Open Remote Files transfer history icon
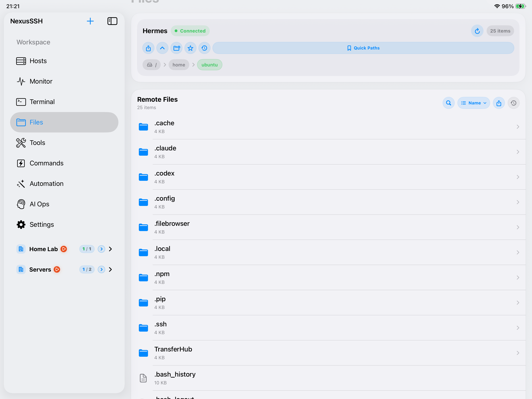This screenshot has height=399, width=532. [x=514, y=103]
